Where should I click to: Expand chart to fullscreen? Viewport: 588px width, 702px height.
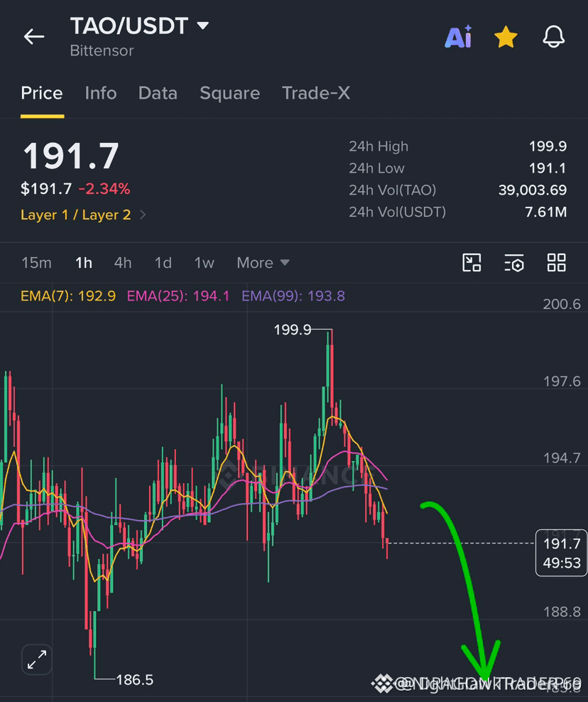tap(37, 659)
